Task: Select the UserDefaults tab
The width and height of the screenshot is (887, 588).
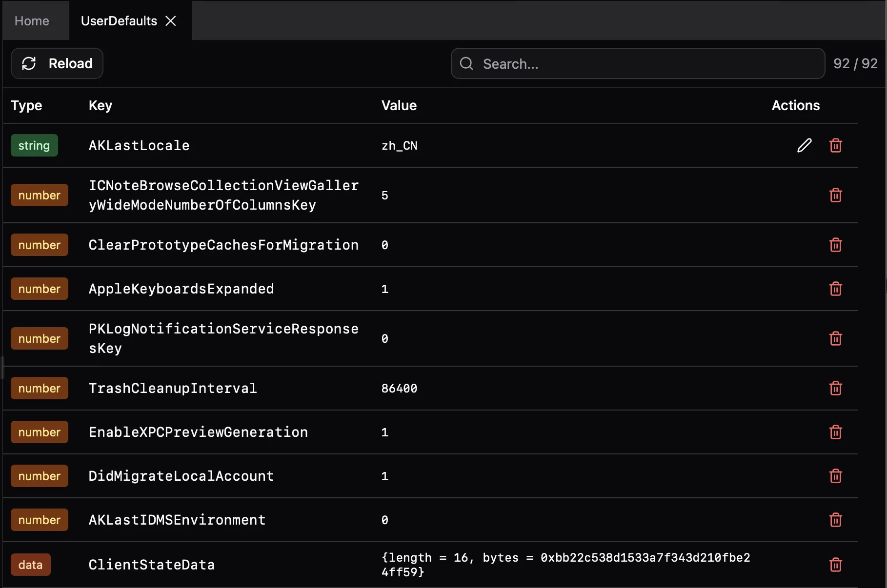Action: (x=119, y=20)
